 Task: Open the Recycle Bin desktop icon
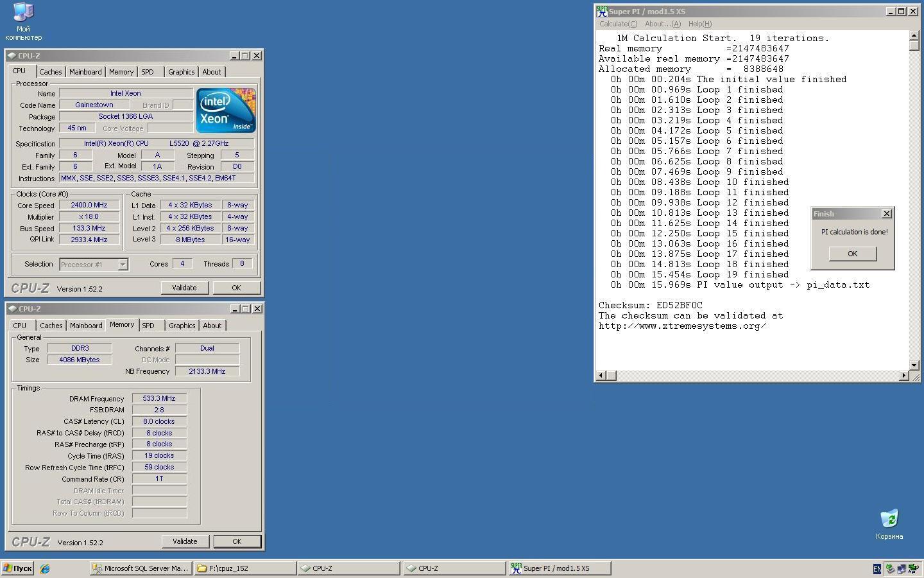click(x=889, y=525)
